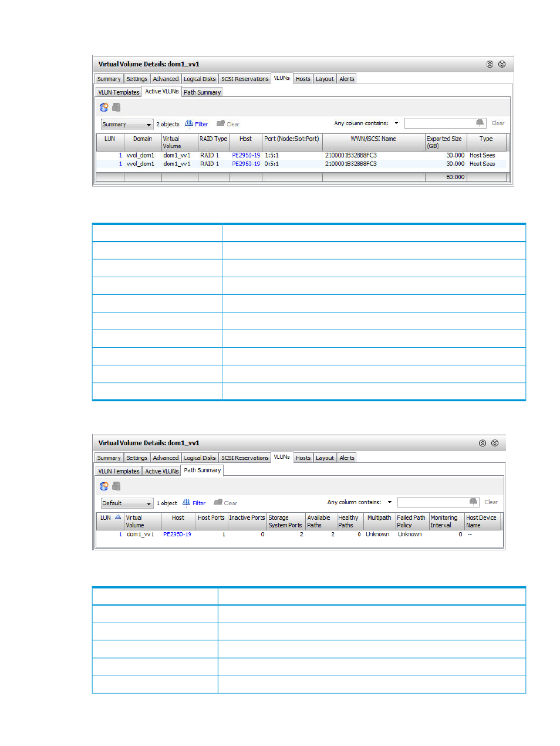This screenshot has height=746, width=560.
Task: Collapse upper Virtual Volume Details panel with up chevron
Action: (x=490, y=65)
